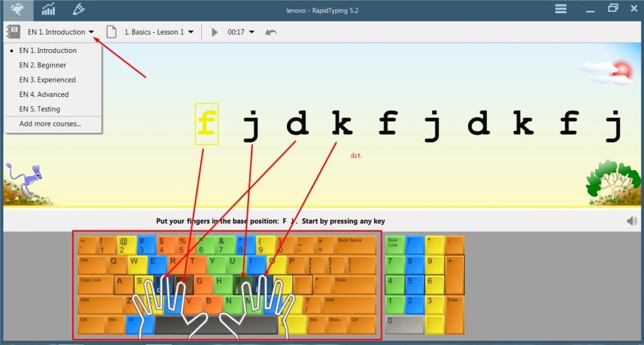
Task: Open the typing lesson mode tab
Action: 17,10
